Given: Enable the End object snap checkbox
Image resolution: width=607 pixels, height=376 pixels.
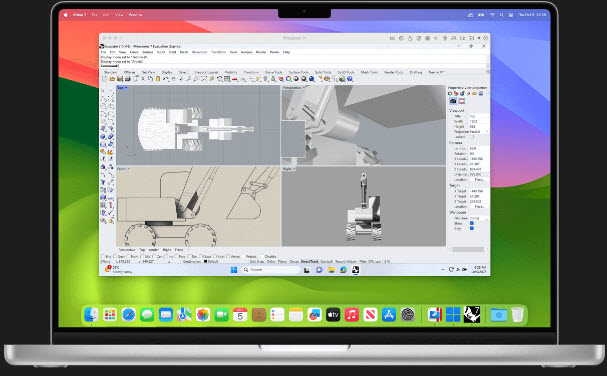Looking at the screenshot, I should 103,256.
